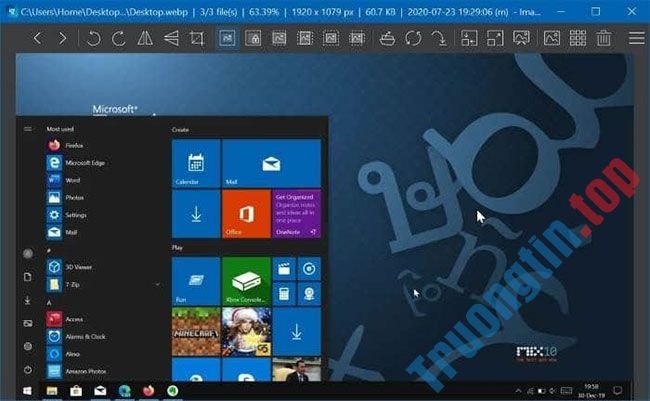Enable Scale to fill zoom mode
This screenshot has width=650, height=401.
click(357, 39)
